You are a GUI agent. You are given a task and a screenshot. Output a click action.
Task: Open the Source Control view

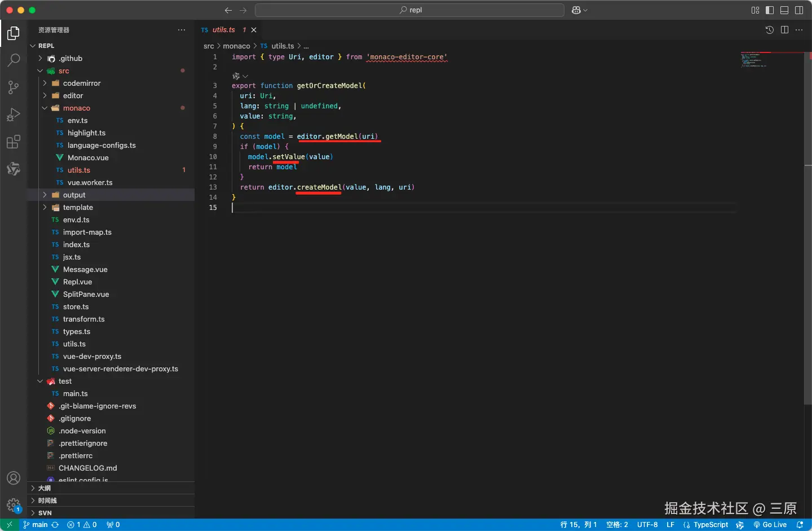(x=14, y=87)
